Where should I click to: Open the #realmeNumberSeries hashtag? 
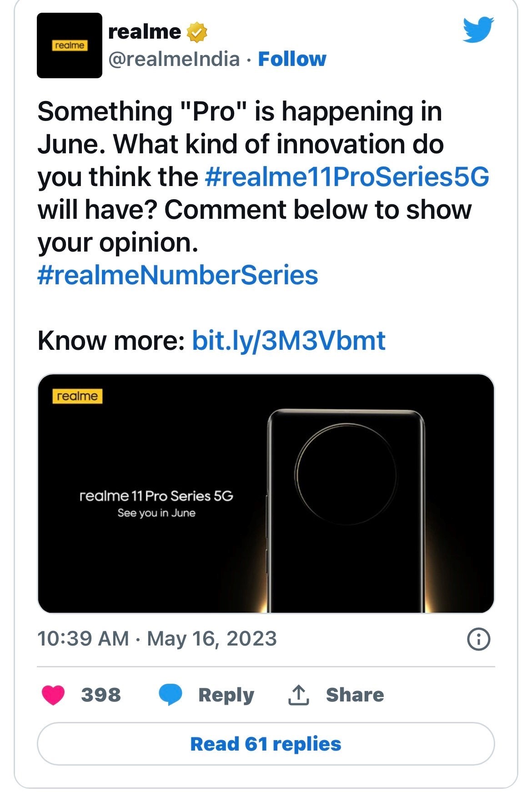point(177,275)
